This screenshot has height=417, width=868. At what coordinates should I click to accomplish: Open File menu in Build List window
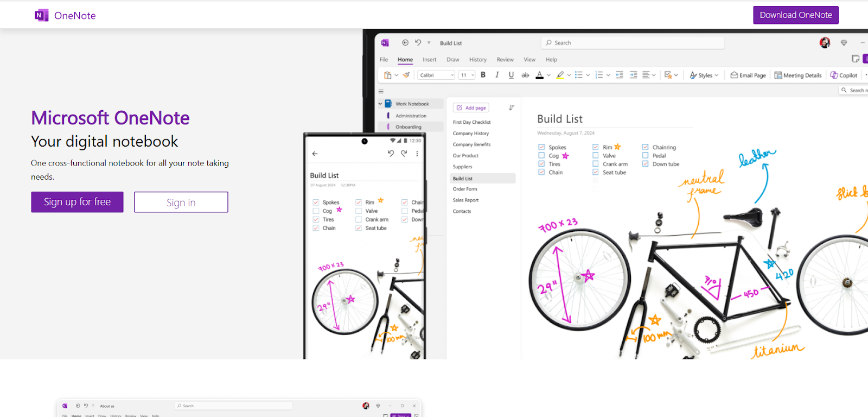pyautogui.click(x=384, y=60)
